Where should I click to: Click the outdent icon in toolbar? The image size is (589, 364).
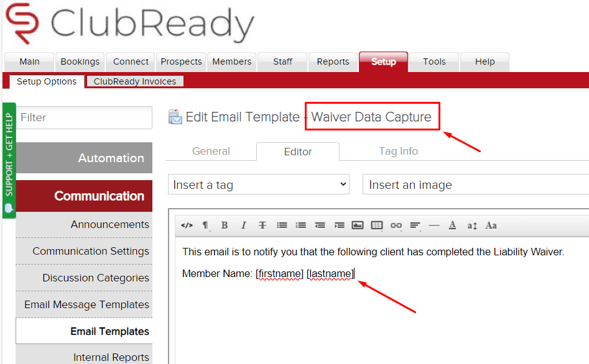320,225
